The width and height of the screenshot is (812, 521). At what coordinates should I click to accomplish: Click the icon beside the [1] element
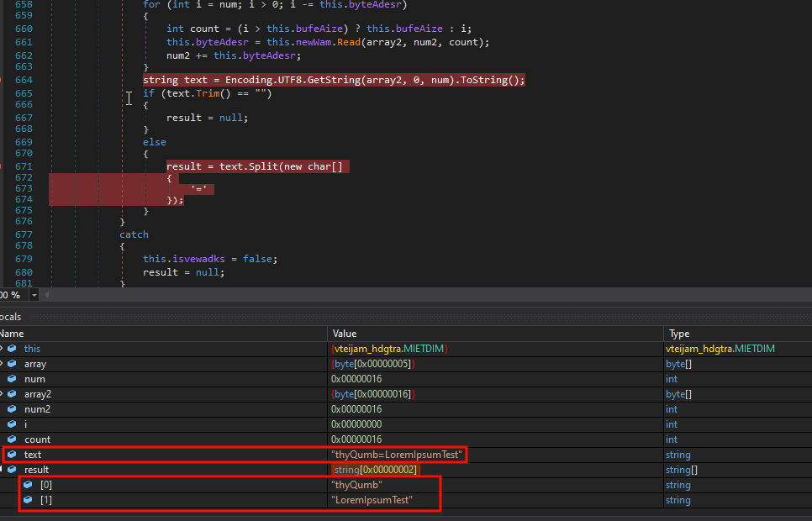(x=29, y=500)
